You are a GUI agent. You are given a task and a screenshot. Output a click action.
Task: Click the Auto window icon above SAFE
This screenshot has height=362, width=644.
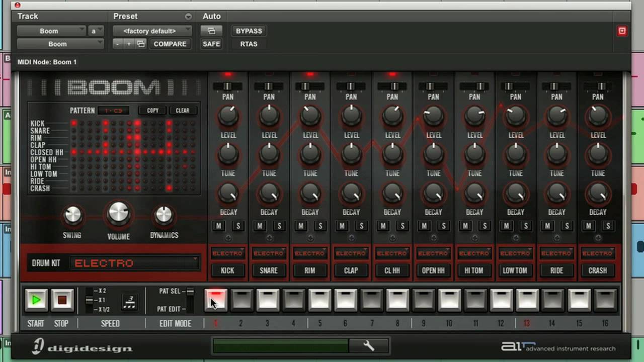coord(211,31)
